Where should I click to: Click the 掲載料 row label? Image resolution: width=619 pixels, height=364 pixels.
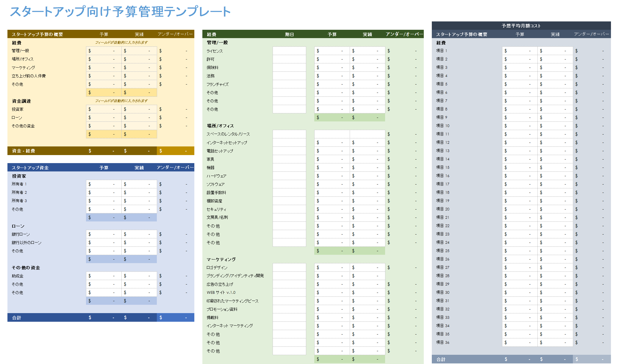coord(212,318)
